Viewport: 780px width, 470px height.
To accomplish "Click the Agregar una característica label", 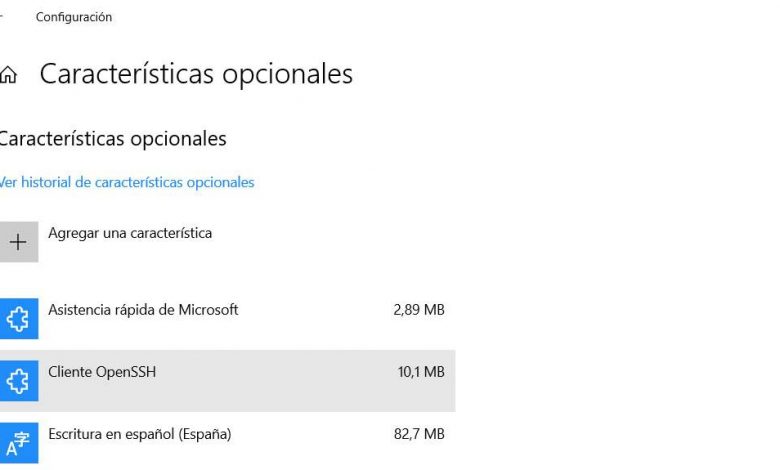I will 130,233.
